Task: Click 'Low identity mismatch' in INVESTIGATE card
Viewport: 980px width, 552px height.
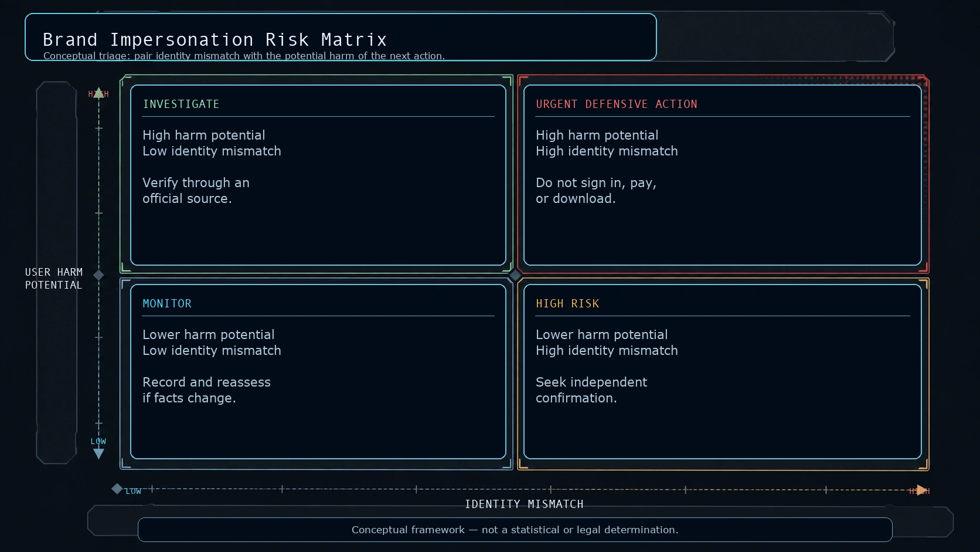Action: click(212, 151)
